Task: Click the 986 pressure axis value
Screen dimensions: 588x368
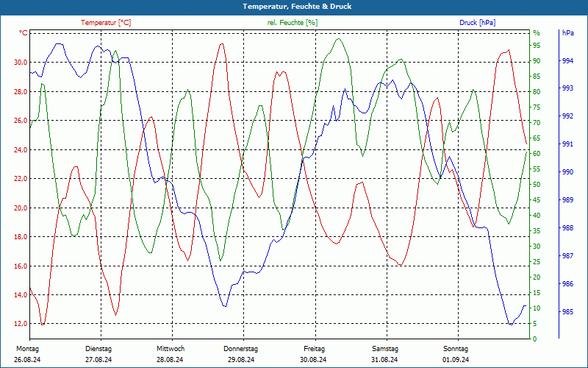Action: click(x=567, y=284)
